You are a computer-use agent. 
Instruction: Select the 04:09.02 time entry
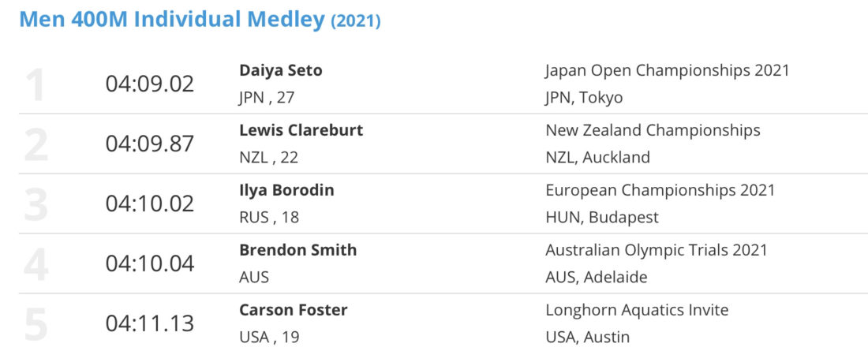150,84
